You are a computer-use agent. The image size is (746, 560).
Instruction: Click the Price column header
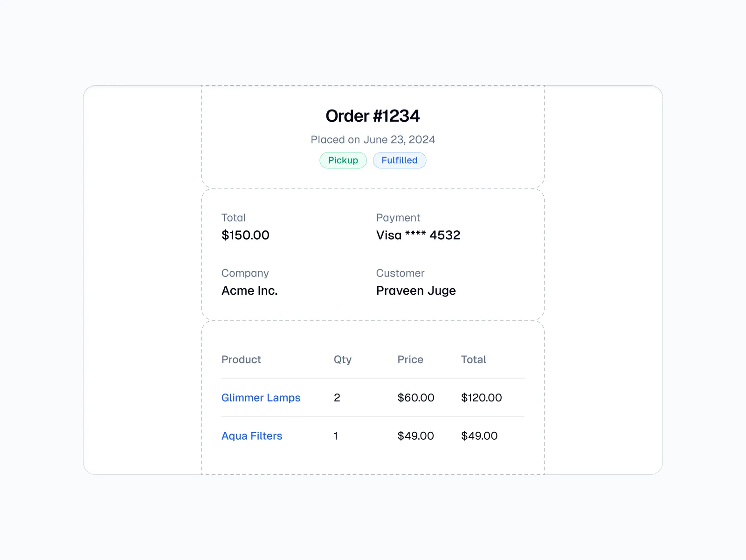410,360
